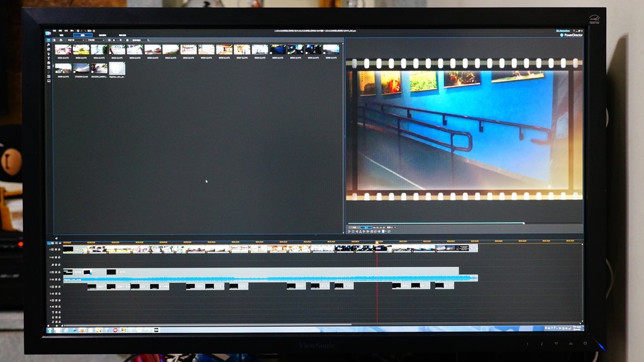Click the timeline horizontal scrollbar
The width and height of the screenshot is (644, 362).
tap(208, 324)
